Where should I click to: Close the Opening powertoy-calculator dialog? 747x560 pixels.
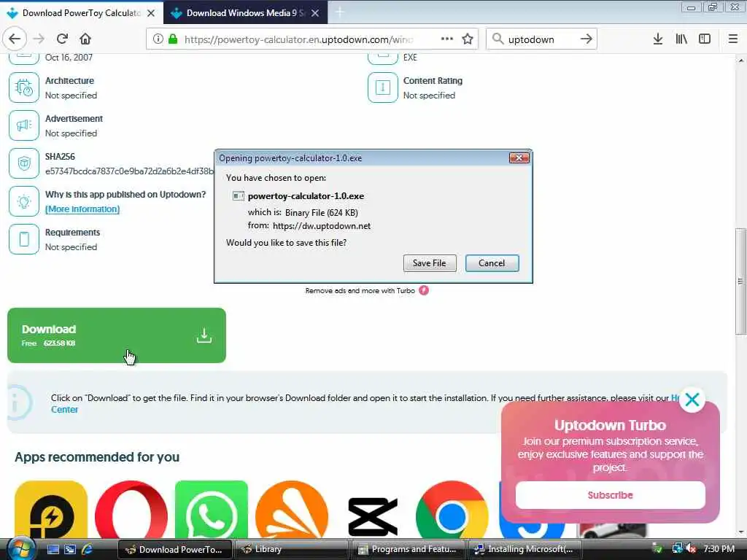point(519,157)
